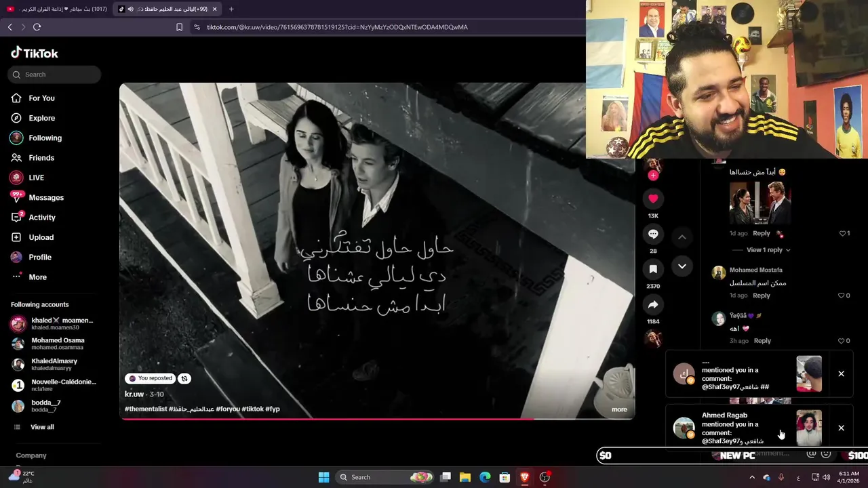Screen dimensions: 868x488
Task: Reply to the 3h ago comment
Action: [762, 341]
